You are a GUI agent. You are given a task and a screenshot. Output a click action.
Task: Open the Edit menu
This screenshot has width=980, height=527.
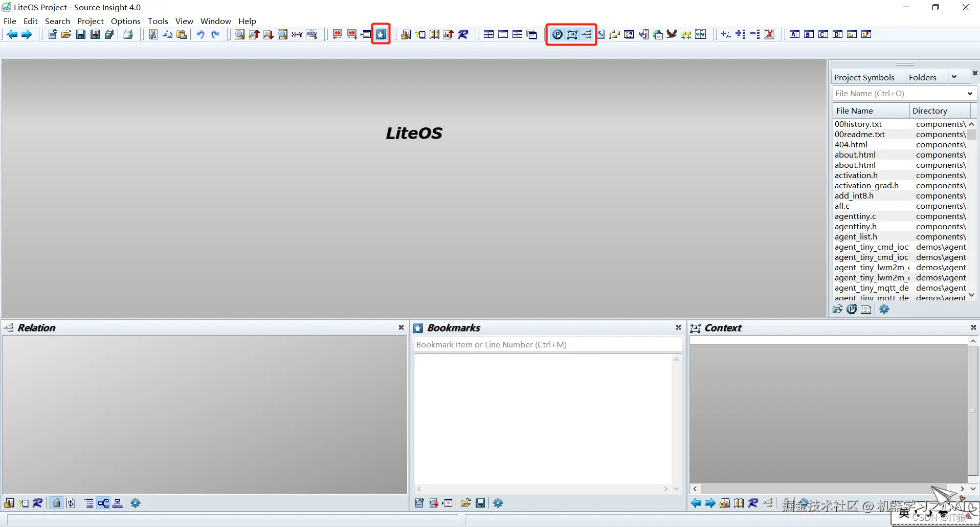click(31, 21)
